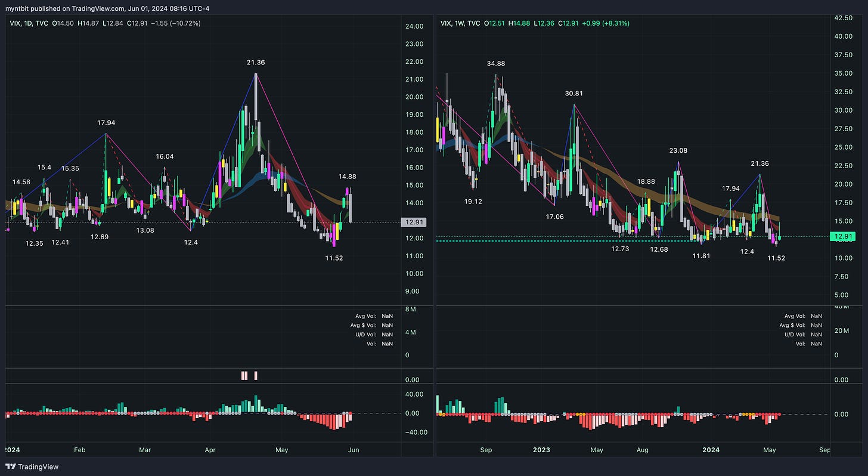The height and width of the screenshot is (476, 868).
Task: Click the 27.50 level on weekly price axis
Action: [x=843, y=129]
